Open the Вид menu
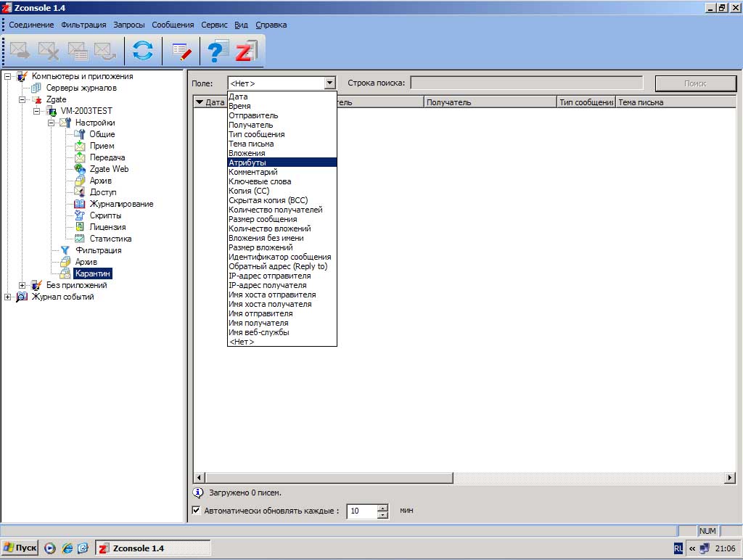The height and width of the screenshot is (560, 743). click(241, 25)
